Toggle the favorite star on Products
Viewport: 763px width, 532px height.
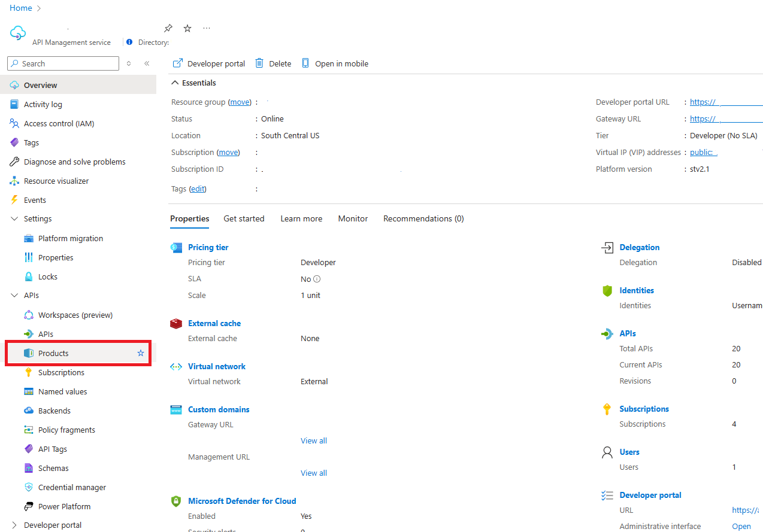point(141,353)
